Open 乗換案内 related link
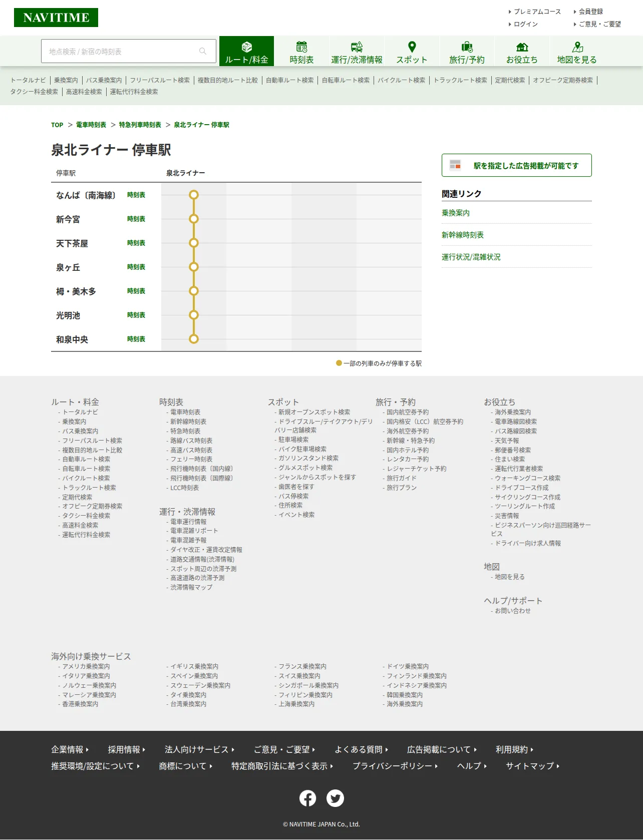Screen dimensions: 643x840 [456, 213]
